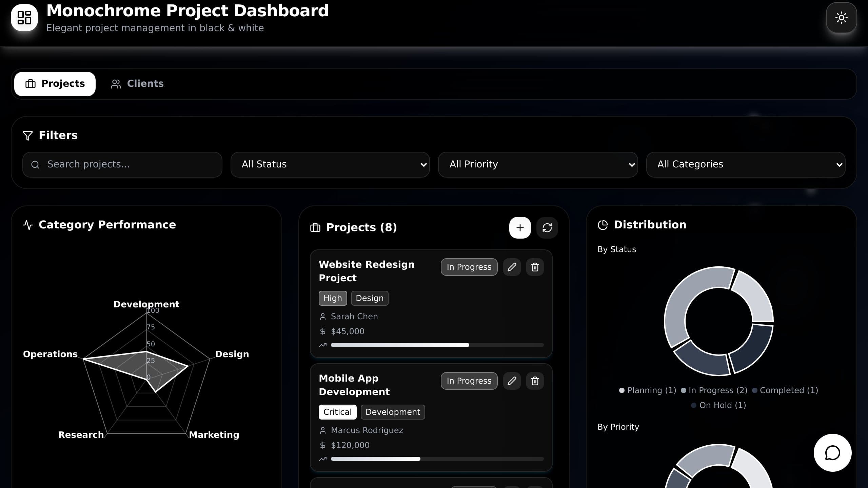Delete the Mobile App Development project

pos(535,381)
